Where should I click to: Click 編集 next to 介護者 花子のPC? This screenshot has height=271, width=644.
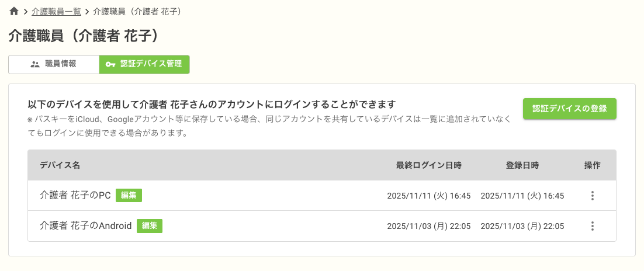[129, 196]
